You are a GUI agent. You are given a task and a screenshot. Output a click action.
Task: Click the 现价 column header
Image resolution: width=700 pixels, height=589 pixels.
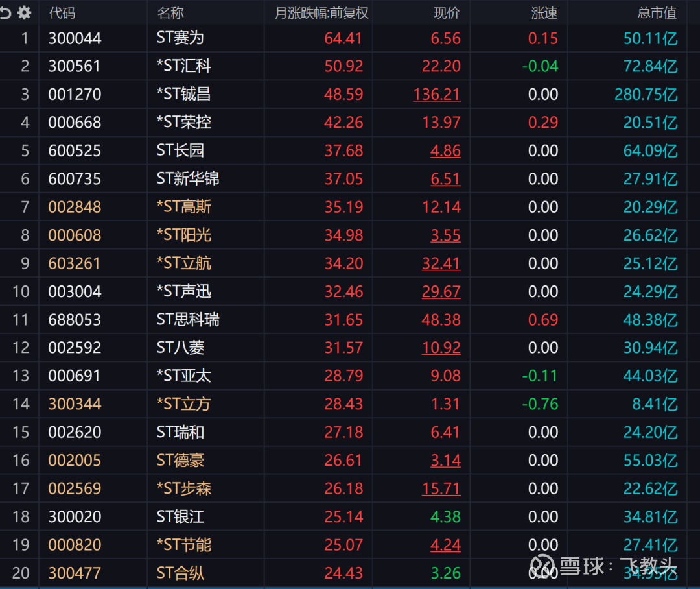(447, 13)
